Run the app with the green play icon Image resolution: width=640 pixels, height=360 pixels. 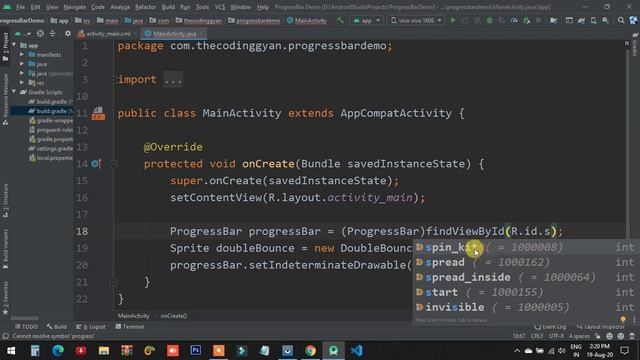point(453,20)
